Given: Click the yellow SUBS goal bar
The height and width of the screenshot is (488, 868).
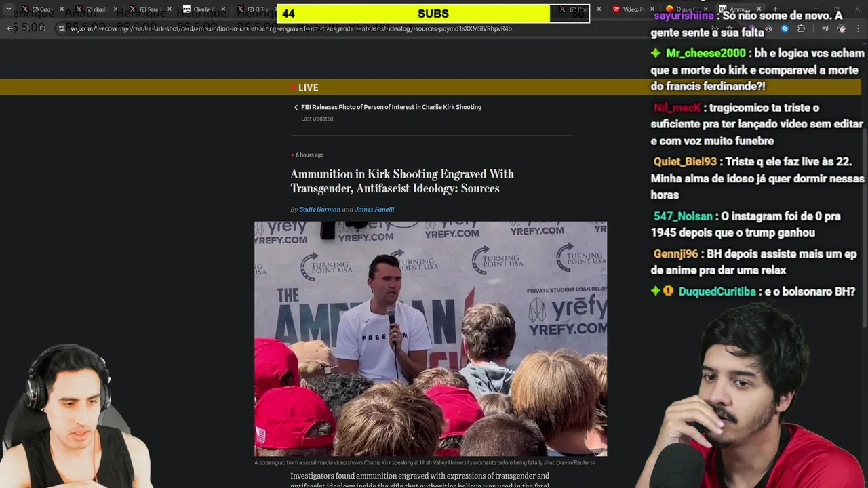Looking at the screenshot, I should [433, 14].
